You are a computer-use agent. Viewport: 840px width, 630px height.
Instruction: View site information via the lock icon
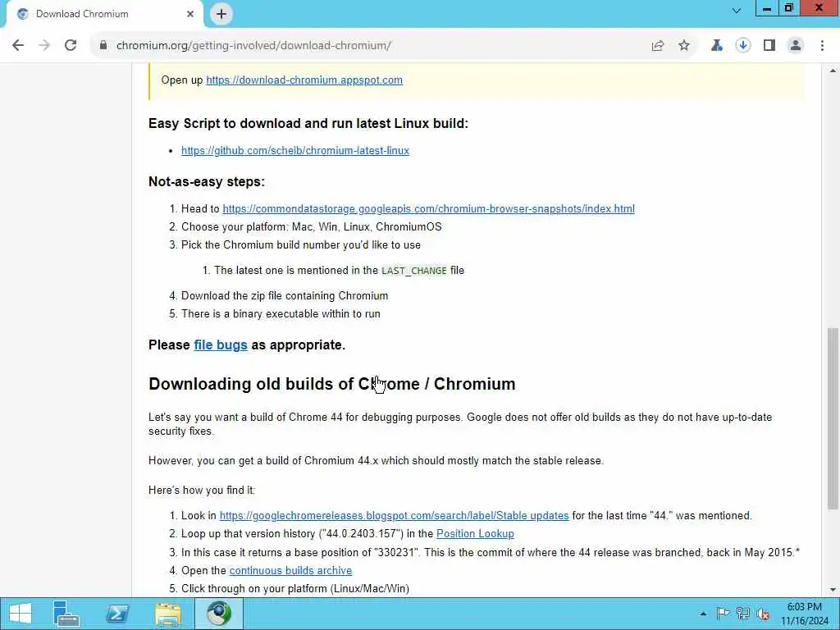coord(103,46)
